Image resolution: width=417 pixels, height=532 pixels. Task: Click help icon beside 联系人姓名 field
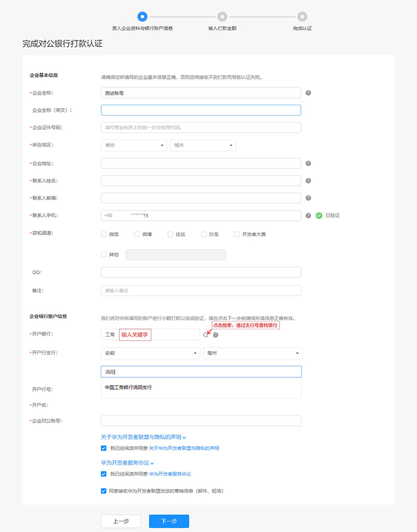tap(308, 181)
